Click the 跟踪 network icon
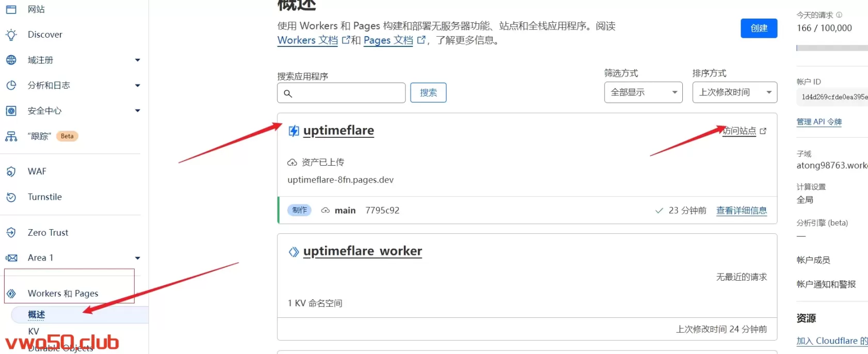Screen dimensions: 868x354 [x=11, y=136]
